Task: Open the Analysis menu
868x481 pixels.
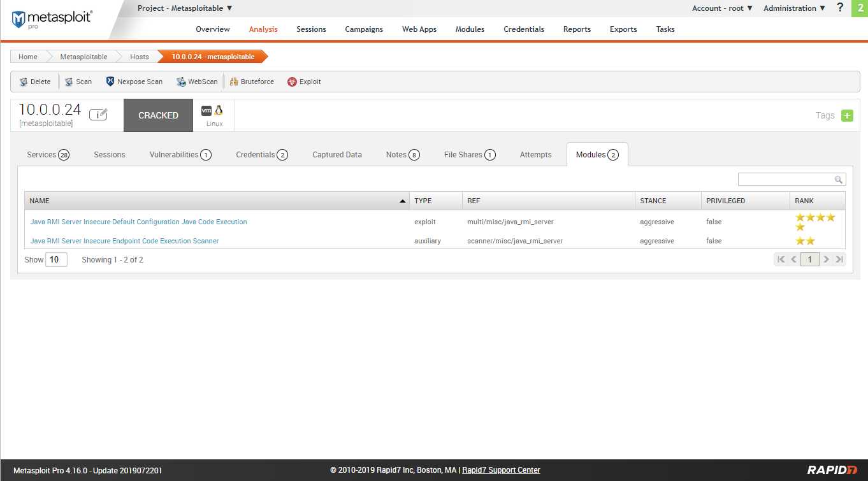Action: [x=263, y=29]
